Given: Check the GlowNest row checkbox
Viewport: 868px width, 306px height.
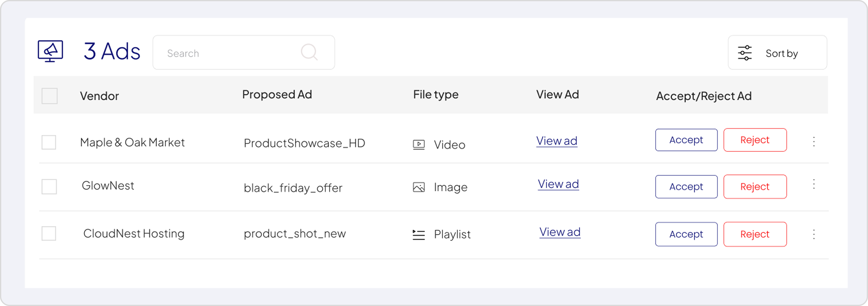Looking at the screenshot, I should 49,186.
